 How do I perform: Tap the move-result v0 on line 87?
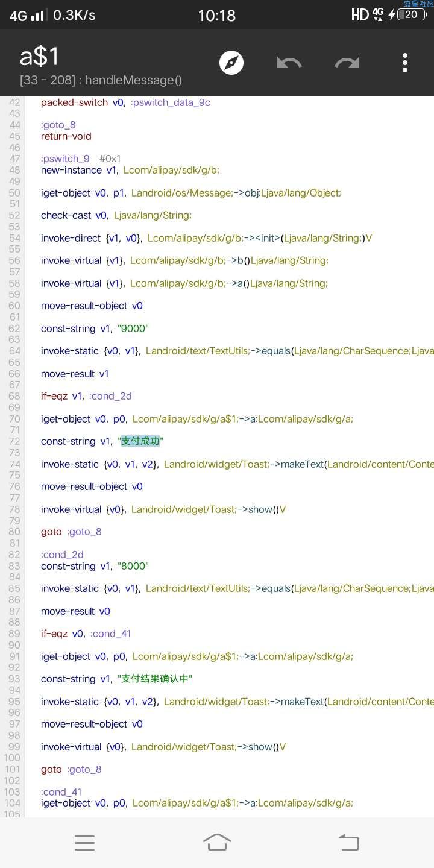point(75,611)
